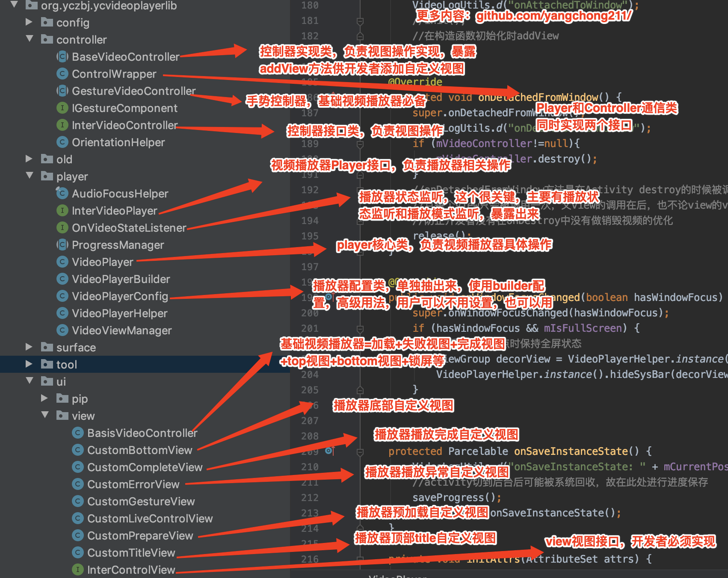Expand the tool folder
Image resolution: width=728 pixels, height=578 pixels.
coord(29,364)
